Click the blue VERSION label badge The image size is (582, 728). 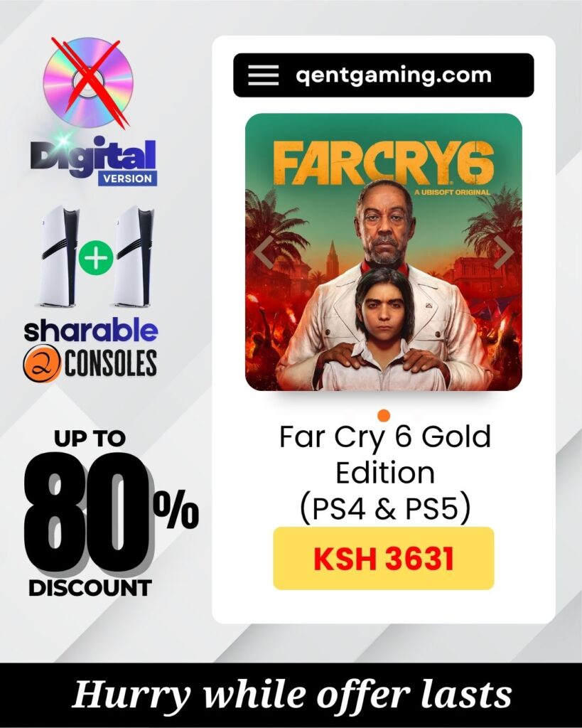[x=128, y=178]
